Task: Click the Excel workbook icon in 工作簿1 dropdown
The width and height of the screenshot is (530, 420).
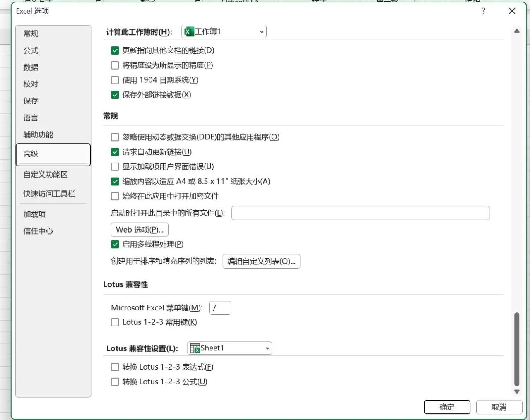Action: (x=189, y=31)
